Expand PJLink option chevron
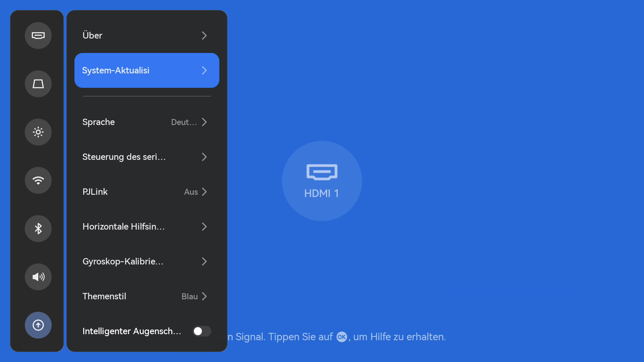This screenshot has height=362, width=644. [204, 192]
